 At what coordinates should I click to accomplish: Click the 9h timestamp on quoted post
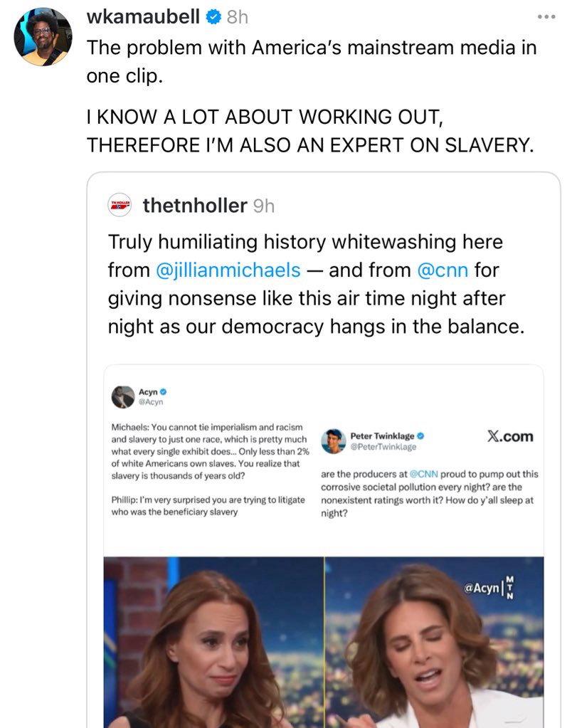pos(263,206)
